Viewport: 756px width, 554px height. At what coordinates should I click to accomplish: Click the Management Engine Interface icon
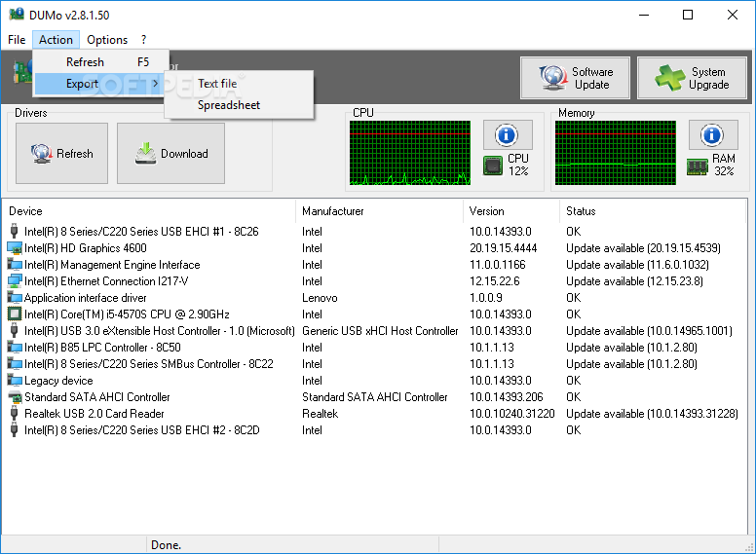[15, 265]
